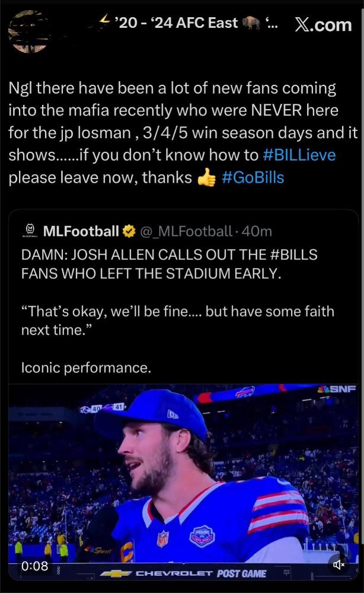
Task: Click the gold verified badge beside MLFootball
Action: 129,231
